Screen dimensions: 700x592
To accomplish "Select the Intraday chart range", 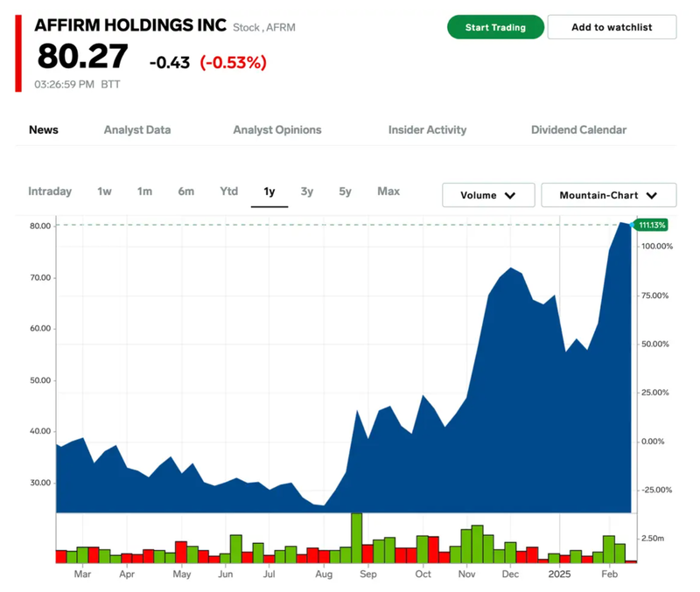I will click(x=50, y=192).
